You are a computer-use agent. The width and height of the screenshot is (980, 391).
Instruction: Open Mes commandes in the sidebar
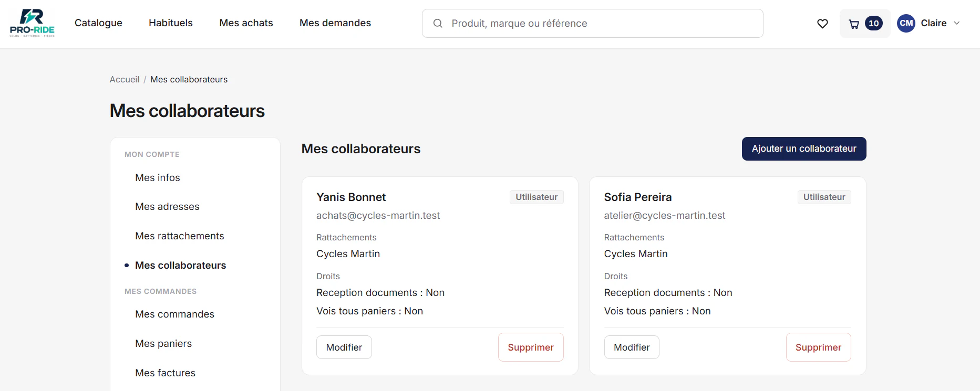point(175,314)
